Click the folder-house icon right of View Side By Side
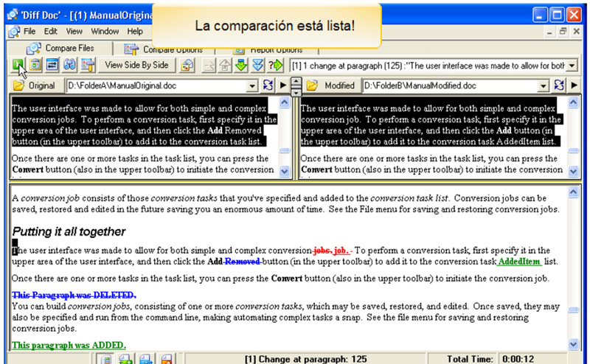 click(187, 66)
